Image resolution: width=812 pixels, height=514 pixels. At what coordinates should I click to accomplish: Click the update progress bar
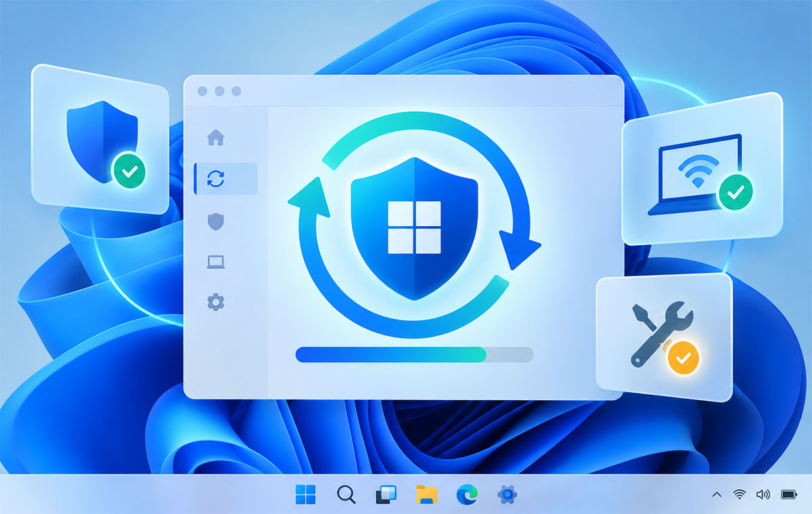415,354
